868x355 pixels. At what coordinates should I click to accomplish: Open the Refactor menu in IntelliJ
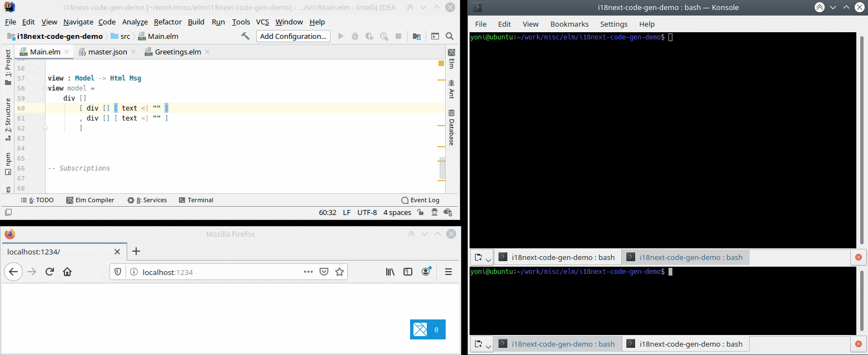tap(168, 22)
